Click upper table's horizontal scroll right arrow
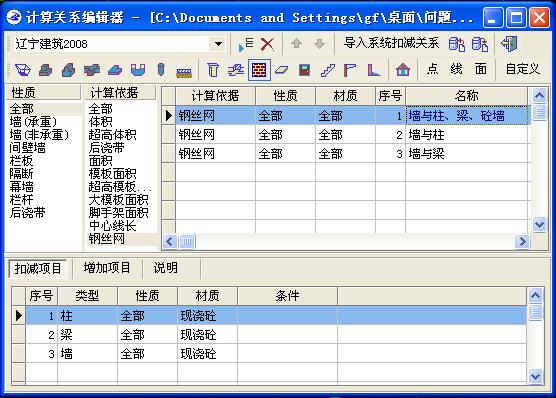Screen dimensions: 556x398 click(x=522, y=242)
